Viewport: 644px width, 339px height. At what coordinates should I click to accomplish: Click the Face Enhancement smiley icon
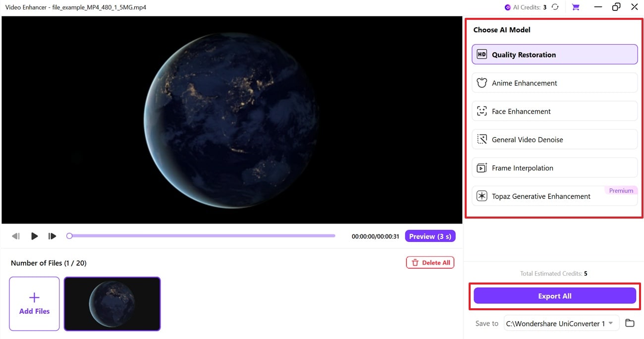(x=481, y=111)
